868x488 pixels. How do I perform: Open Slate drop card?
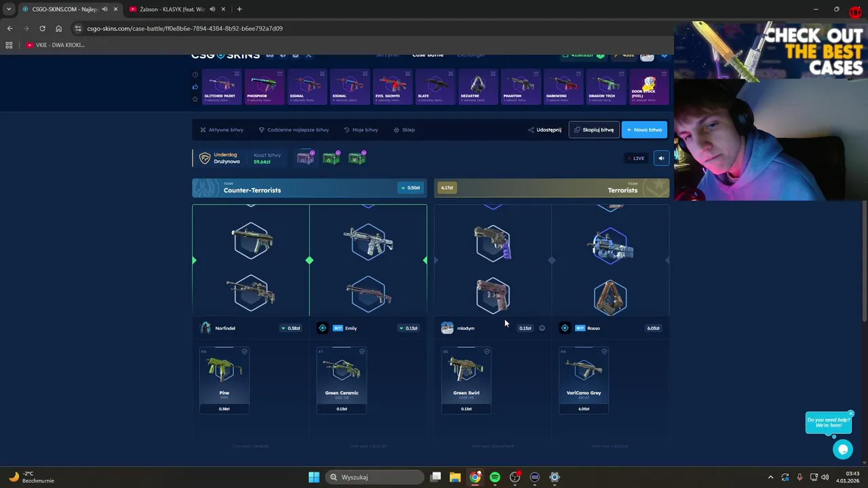pos(435,87)
